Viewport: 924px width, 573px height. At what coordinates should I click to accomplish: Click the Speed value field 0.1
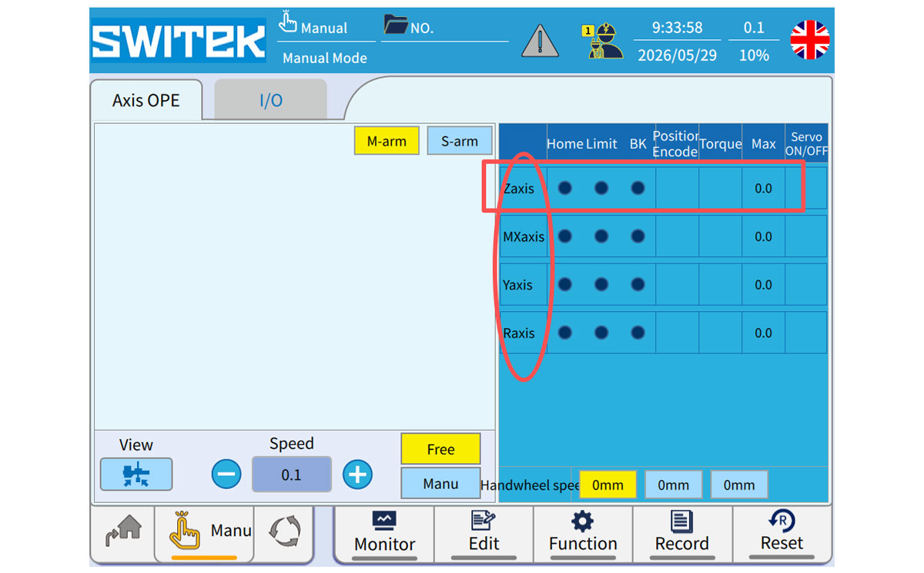[x=292, y=474]
